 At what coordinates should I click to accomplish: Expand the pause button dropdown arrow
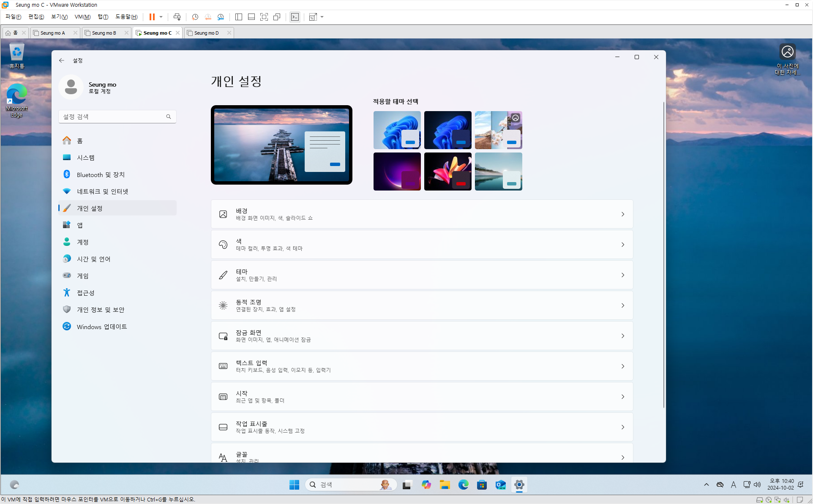pyautogui.click(x=161, y=17)
